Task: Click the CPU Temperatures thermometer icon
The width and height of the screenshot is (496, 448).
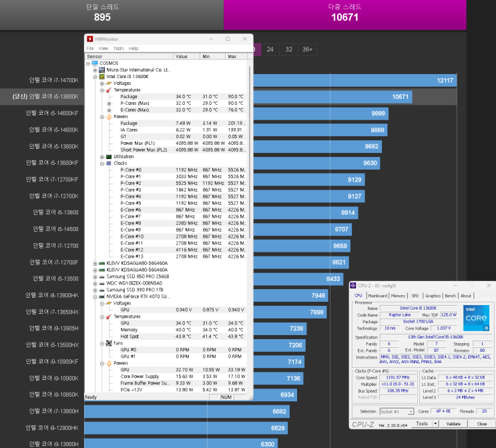Action: click(x=109, y=90)
